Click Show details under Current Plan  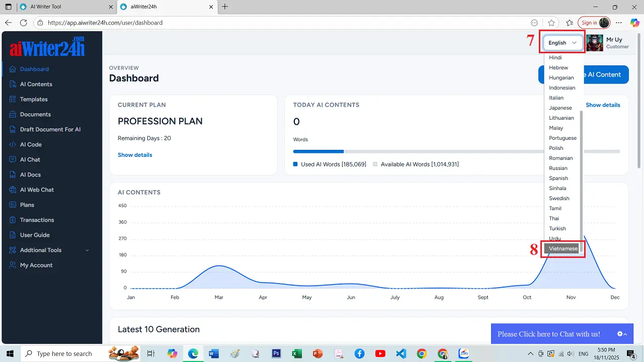(135, 155)
